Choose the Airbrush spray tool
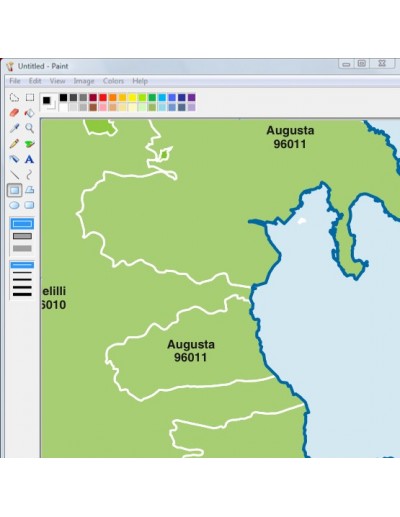 (x=14, y=159)
